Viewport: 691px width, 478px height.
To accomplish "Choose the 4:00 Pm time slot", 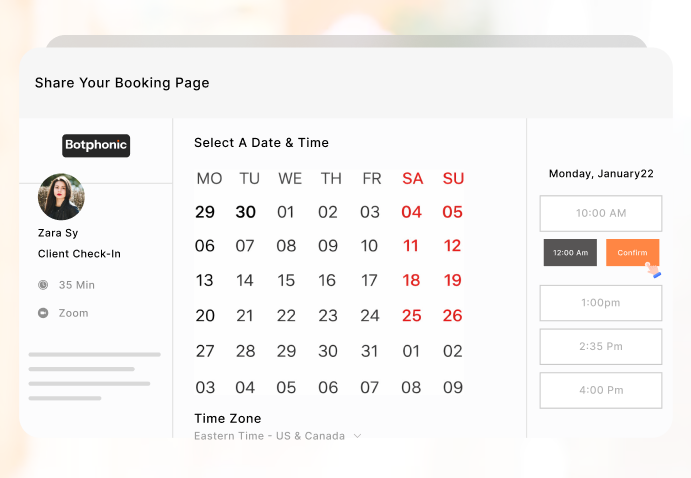I will click(601, 390).
